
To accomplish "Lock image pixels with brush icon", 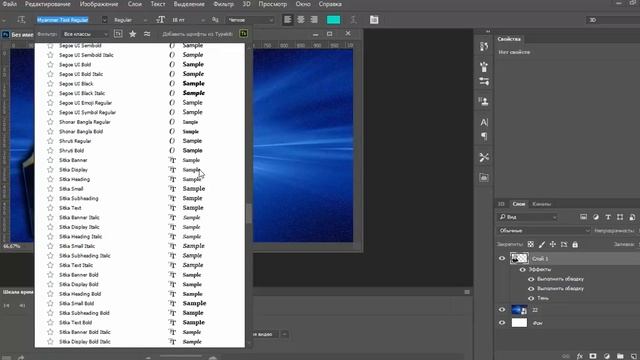I will click(542, 244).
